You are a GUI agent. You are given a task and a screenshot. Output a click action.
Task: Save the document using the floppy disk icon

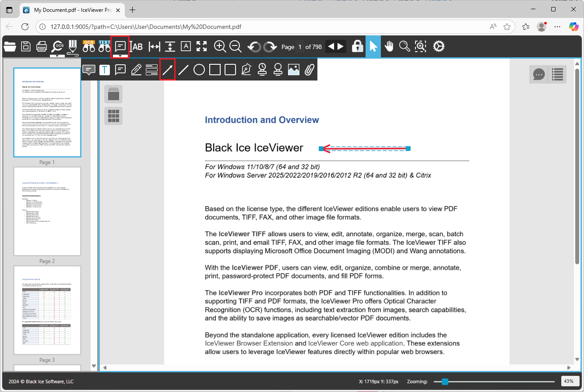point(26,46)
